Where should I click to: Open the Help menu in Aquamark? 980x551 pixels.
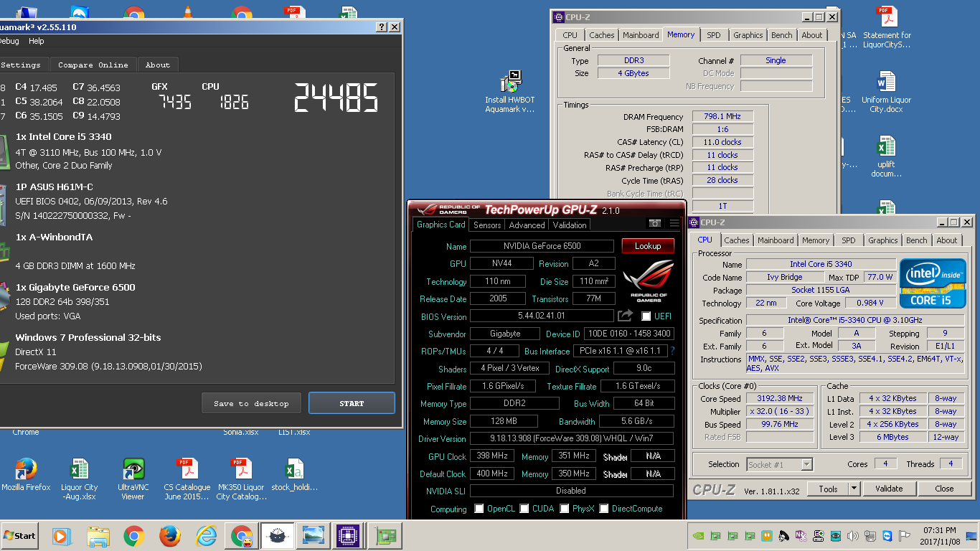pyautogui.click(x=36, y=41)
